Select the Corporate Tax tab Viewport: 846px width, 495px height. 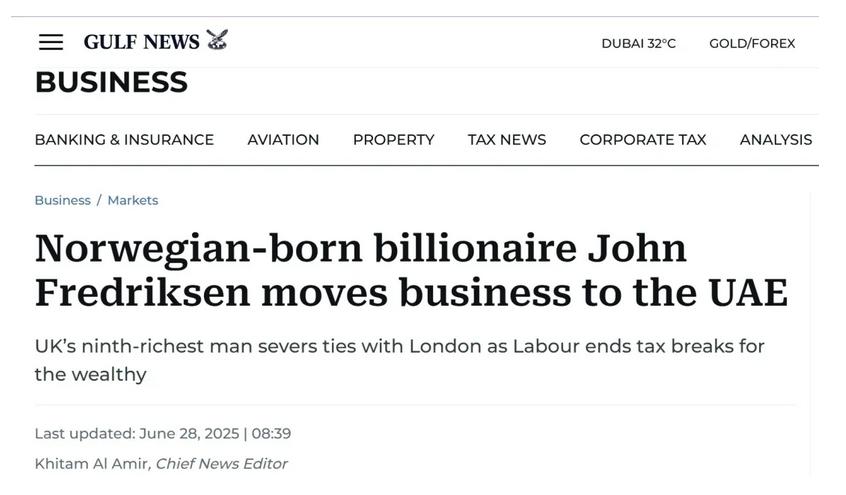(643, 140)
